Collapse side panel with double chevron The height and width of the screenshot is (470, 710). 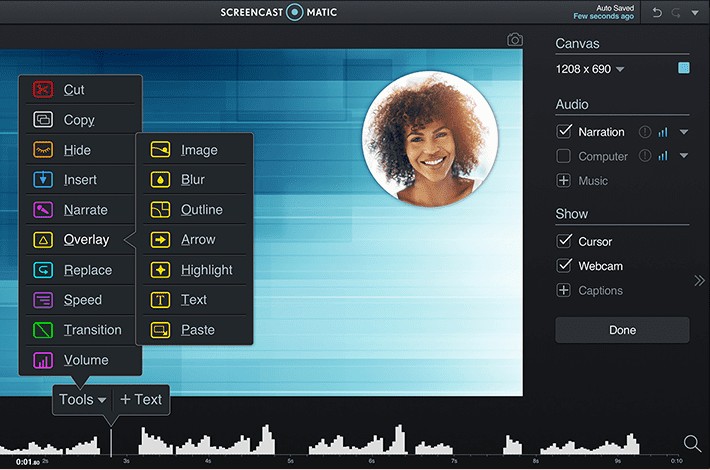coord(700,281)
